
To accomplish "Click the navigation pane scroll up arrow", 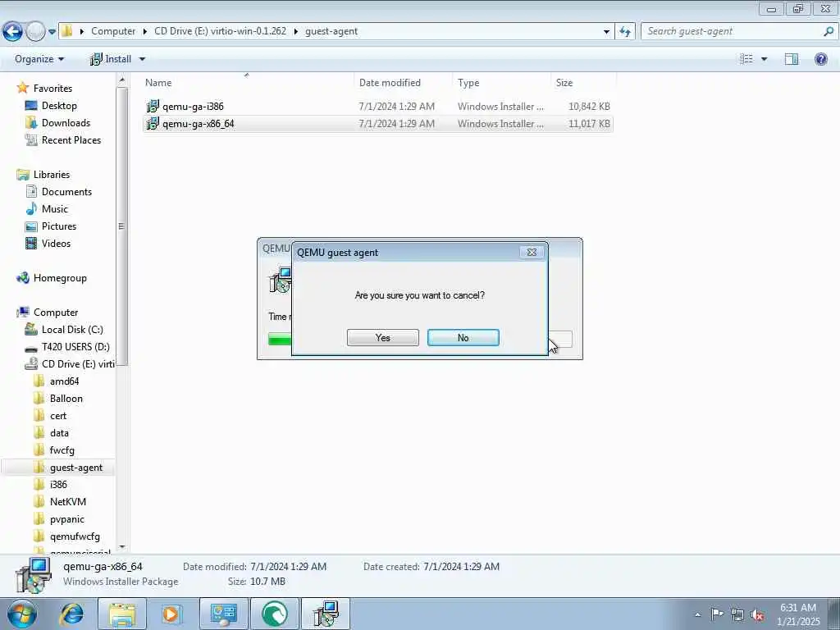I will (121, 80).
